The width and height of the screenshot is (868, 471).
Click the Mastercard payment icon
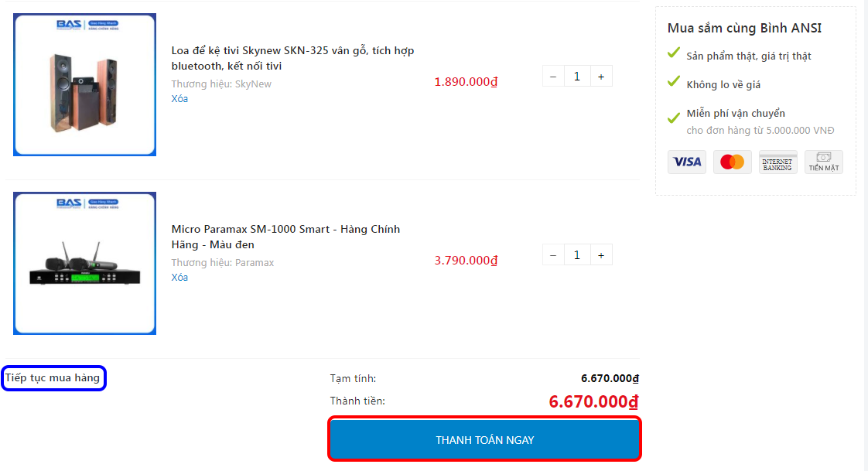(x=732, y=162)
